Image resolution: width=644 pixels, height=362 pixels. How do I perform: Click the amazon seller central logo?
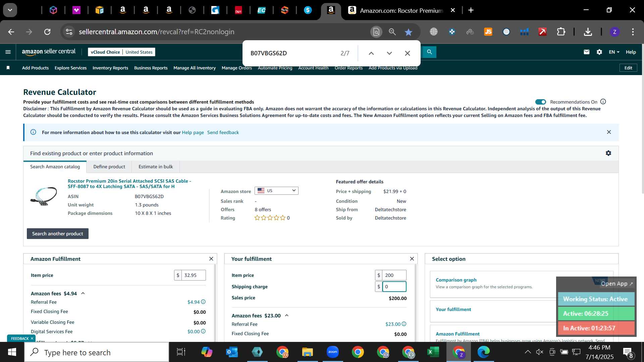(49, 52)
